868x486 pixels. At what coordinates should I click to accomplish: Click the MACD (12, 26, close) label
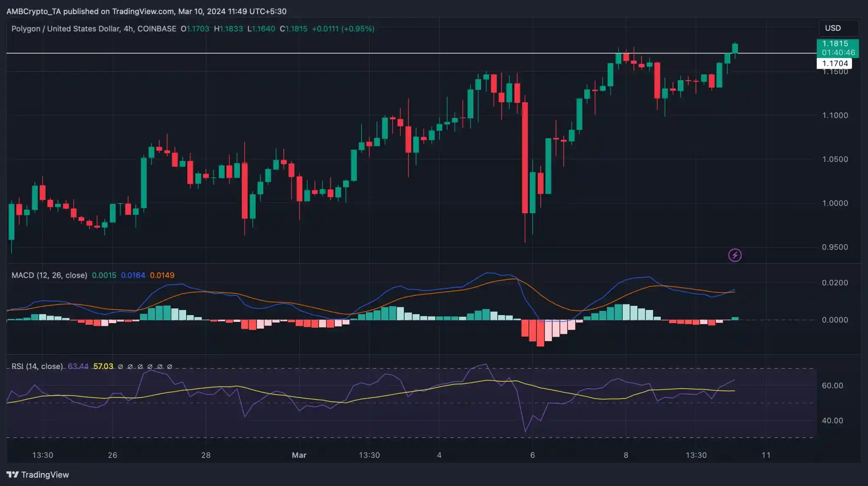tap(49, 275)
